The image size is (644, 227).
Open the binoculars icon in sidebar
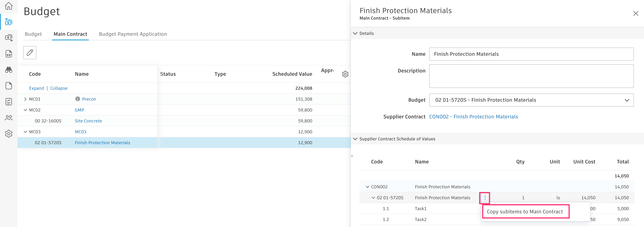tap(9, 70)
